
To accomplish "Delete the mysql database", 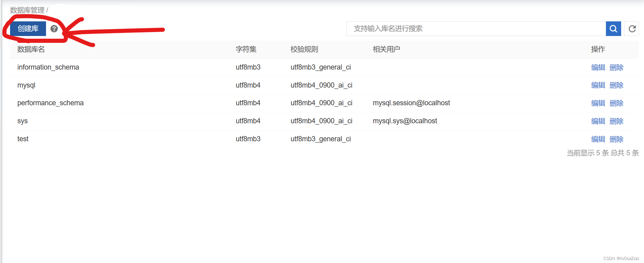I will [616, 85].
